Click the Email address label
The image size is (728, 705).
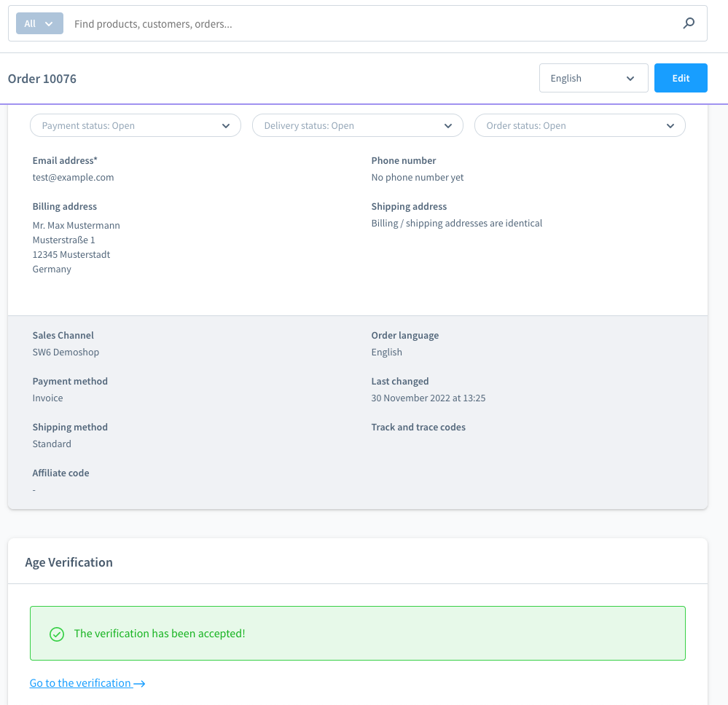click(x=65, y=160)
